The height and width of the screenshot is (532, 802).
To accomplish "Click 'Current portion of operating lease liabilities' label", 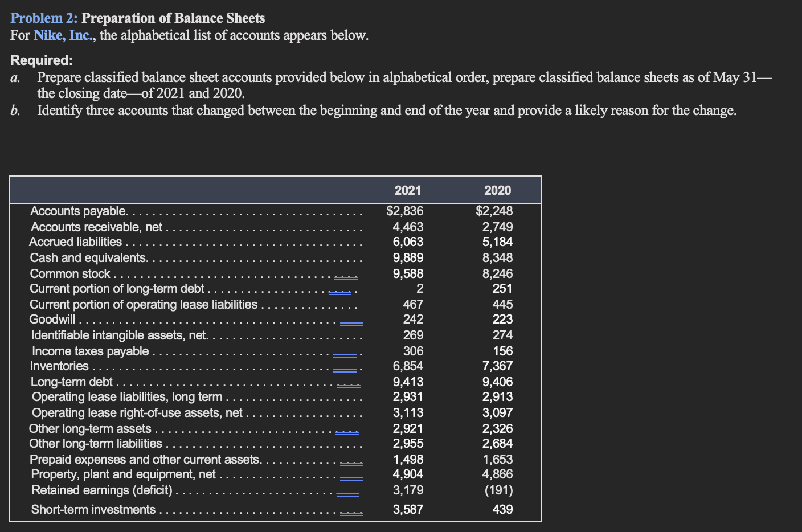I will pyautogui.click(x=144, y=305).
